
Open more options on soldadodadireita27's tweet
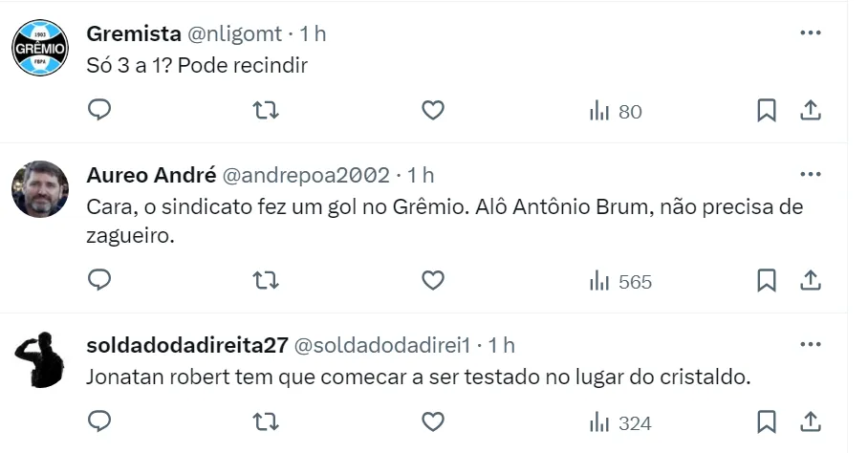tap(811, 344)
